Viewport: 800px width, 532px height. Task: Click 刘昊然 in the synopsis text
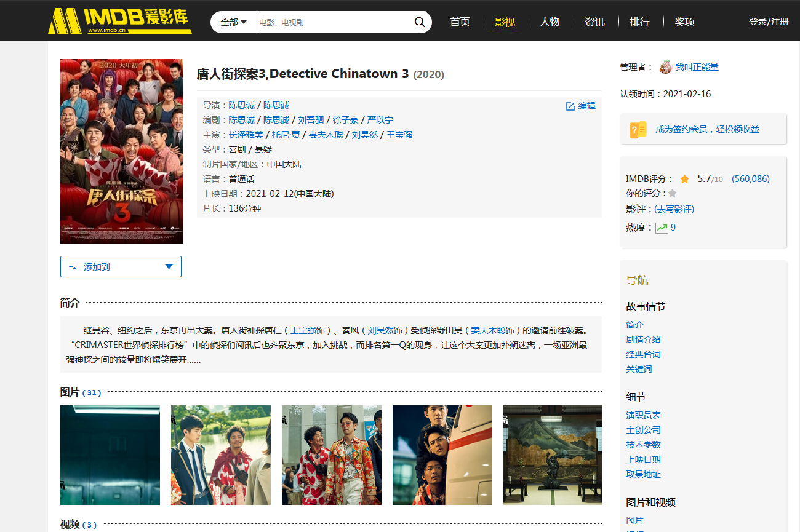(x=381, y=330)
